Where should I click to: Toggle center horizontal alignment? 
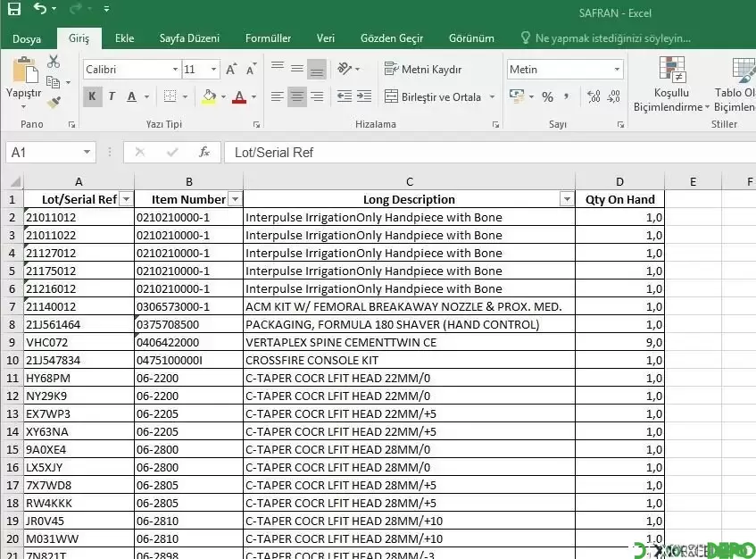[x=297, y=97]
